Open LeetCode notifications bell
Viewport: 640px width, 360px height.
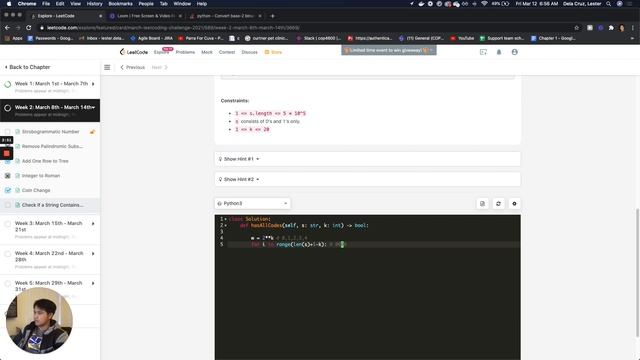tap(499, 52)
